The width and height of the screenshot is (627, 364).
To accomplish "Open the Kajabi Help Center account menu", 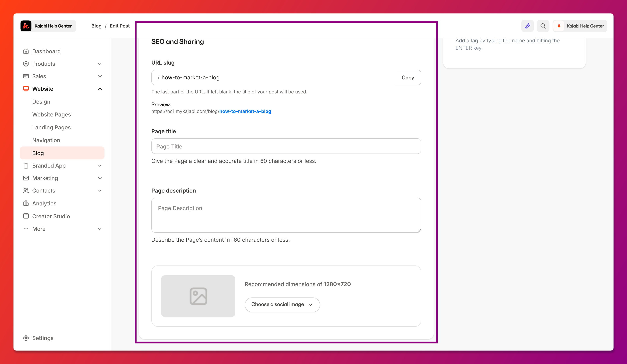I will [x=580, y=26].
